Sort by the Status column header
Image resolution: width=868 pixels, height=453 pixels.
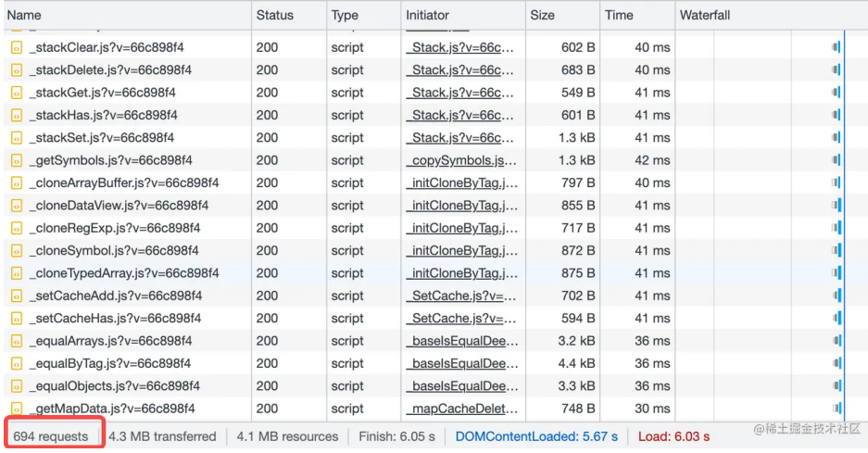(x=274, y=15)
